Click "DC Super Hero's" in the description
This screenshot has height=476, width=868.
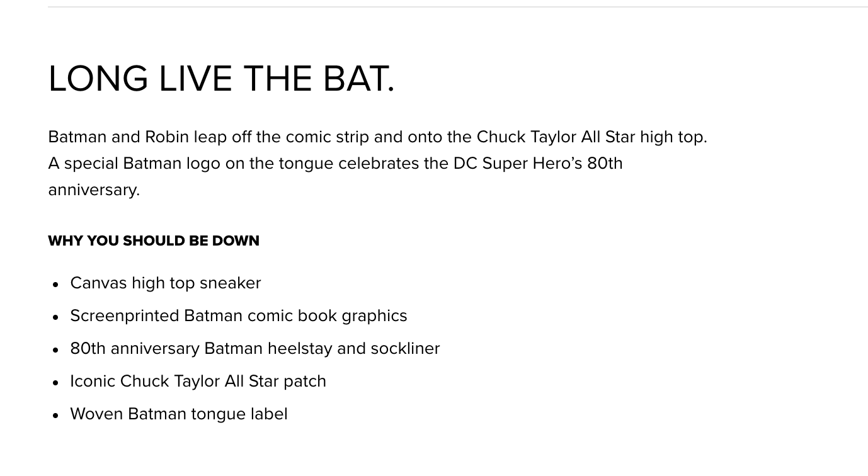518,164
